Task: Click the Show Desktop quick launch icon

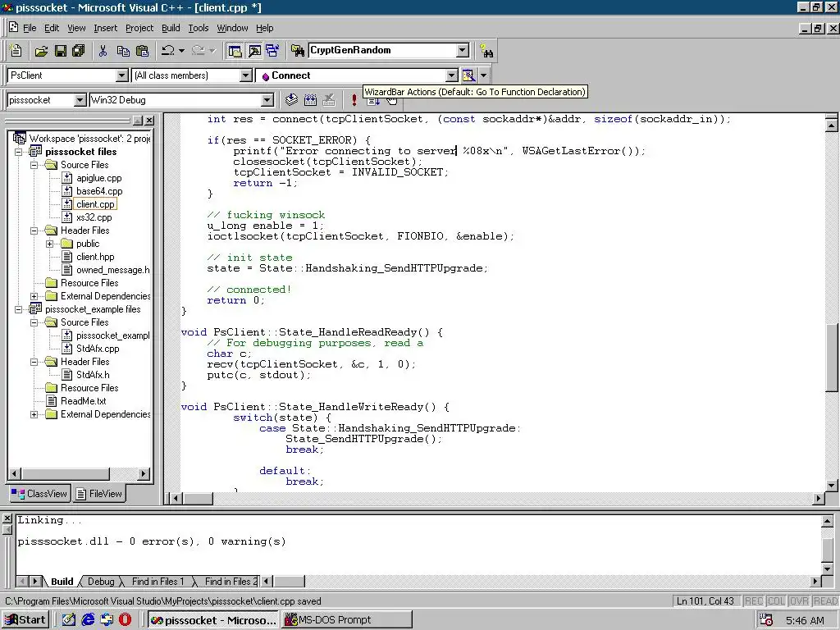Action: [x=69, y=620]
